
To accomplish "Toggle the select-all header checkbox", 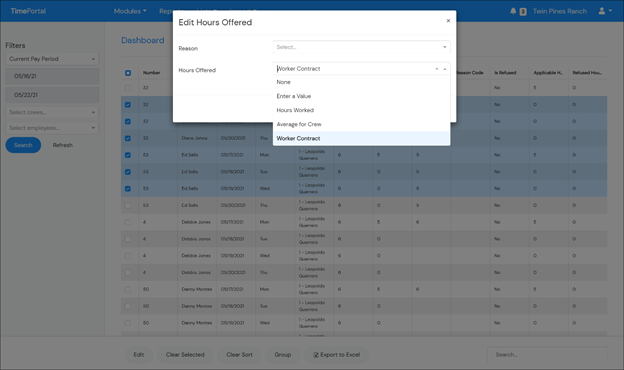I will coord(128,73).
